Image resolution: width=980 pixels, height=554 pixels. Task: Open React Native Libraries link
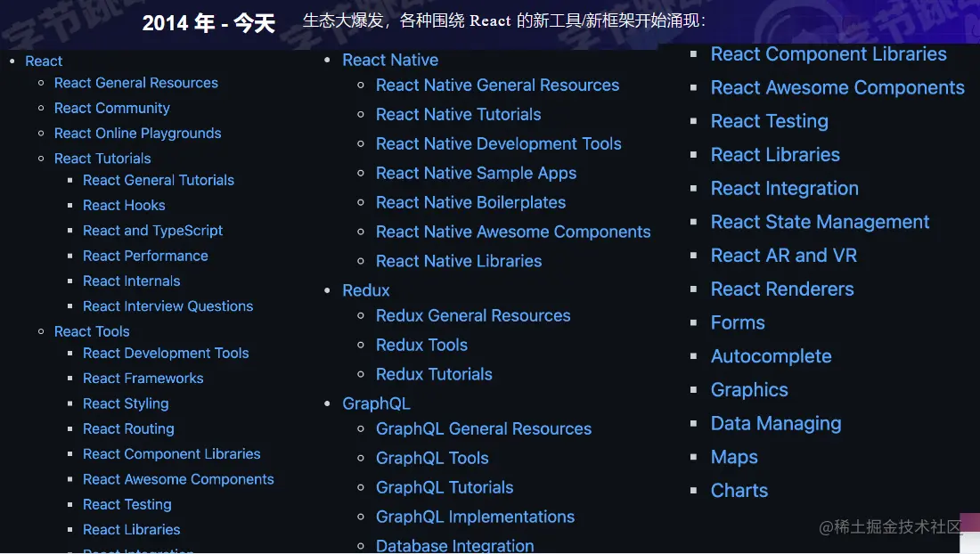point(460,261)
